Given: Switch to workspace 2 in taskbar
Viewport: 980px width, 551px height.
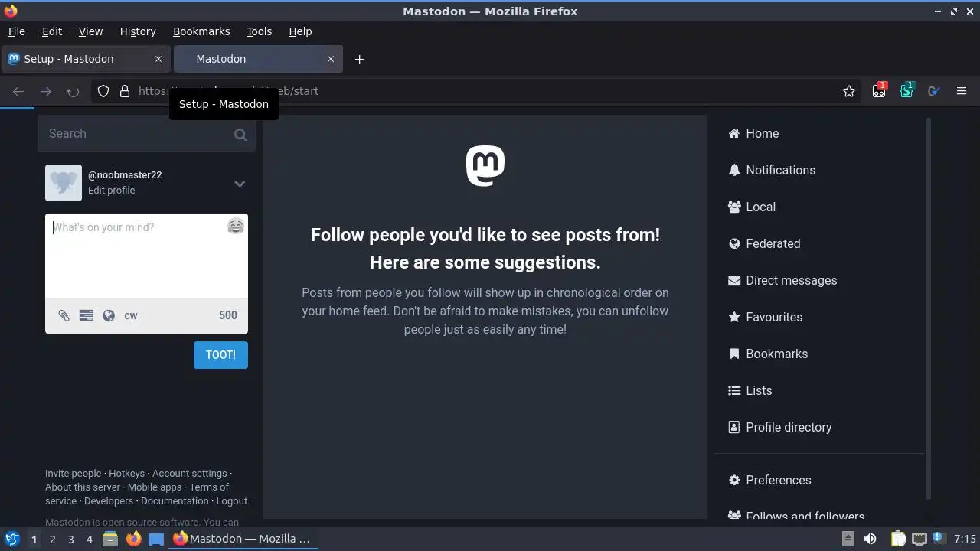Looking at the screenshot, I should click(x=52, y=540).
